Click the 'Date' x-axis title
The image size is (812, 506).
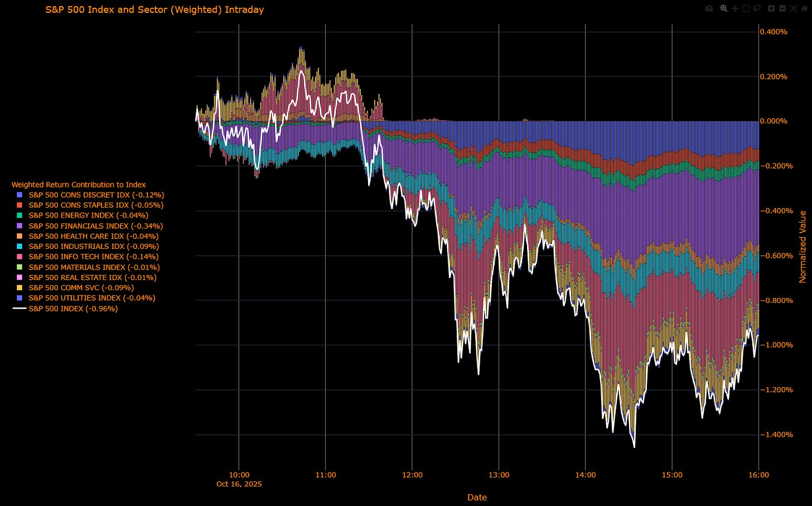477,497
